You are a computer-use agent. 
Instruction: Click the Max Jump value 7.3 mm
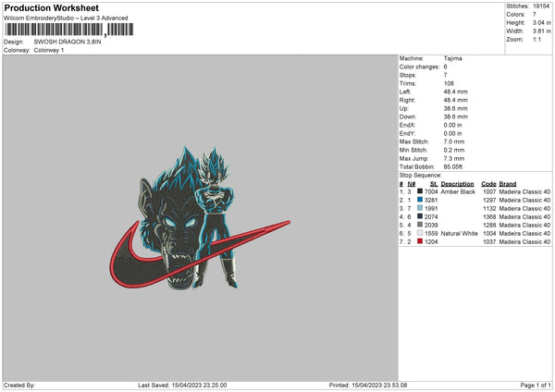tap(454, 158)
